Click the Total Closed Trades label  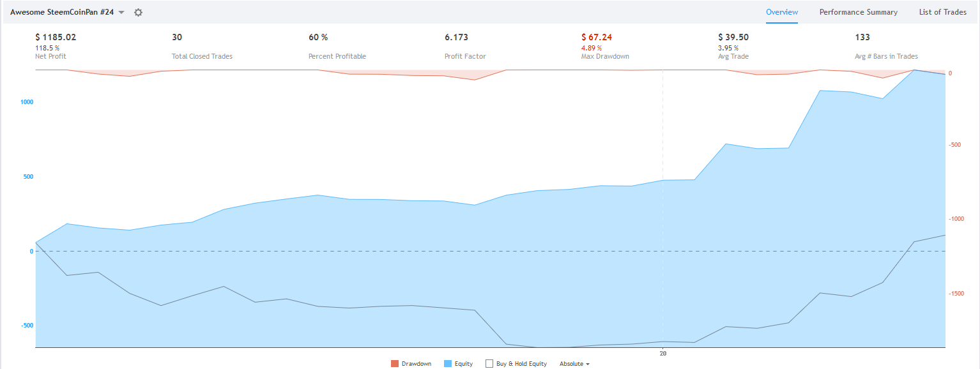coord(202,56)
